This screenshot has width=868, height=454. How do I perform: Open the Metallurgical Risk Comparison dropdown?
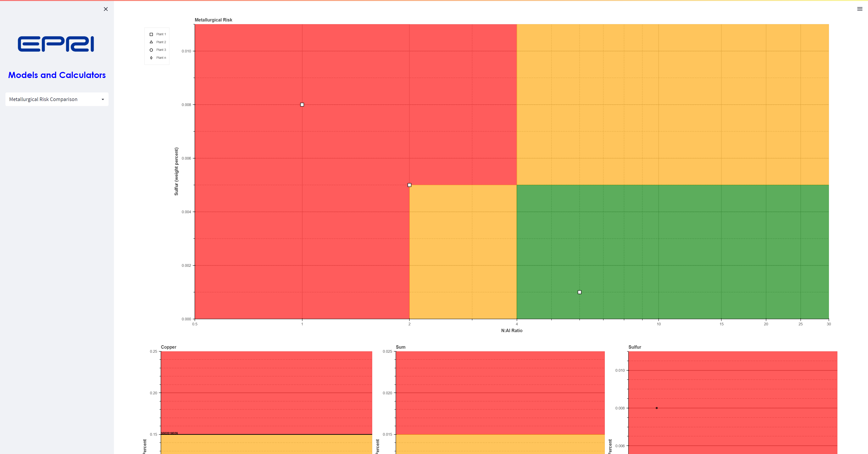pyautogui.click(x=43, y=99)
